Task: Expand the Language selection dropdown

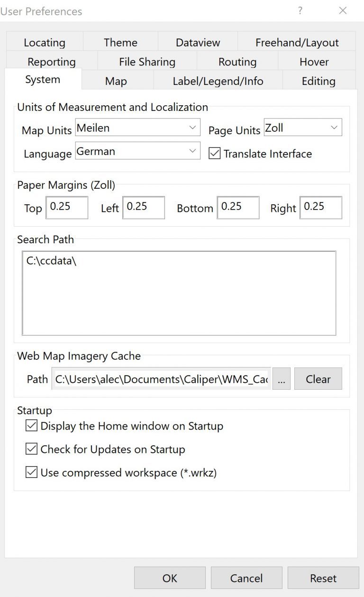Action: pos(192,151)
